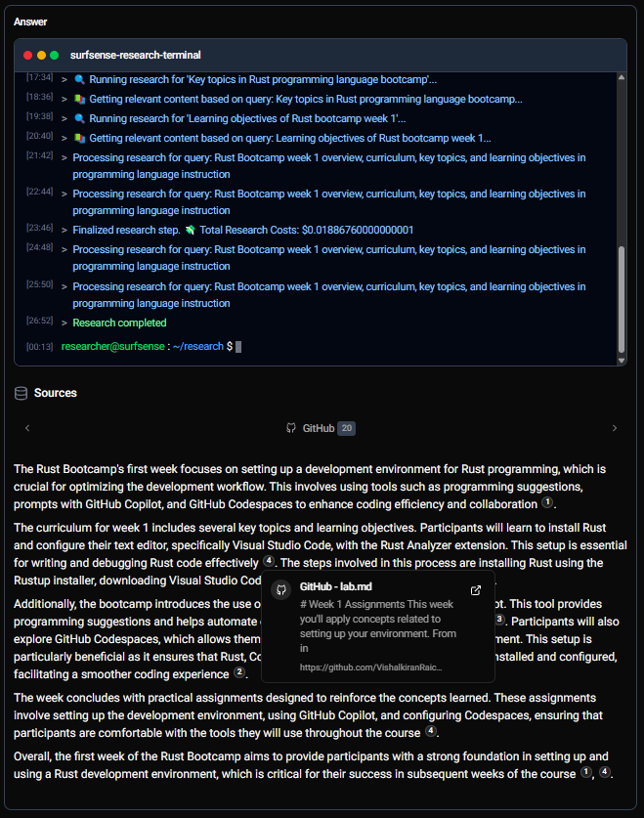
Task: Go to next source with right chevron
Action: 615,428
